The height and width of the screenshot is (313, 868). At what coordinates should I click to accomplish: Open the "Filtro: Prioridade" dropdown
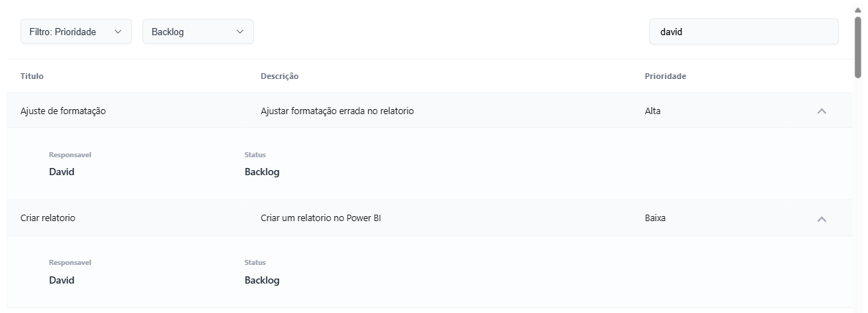75,32
